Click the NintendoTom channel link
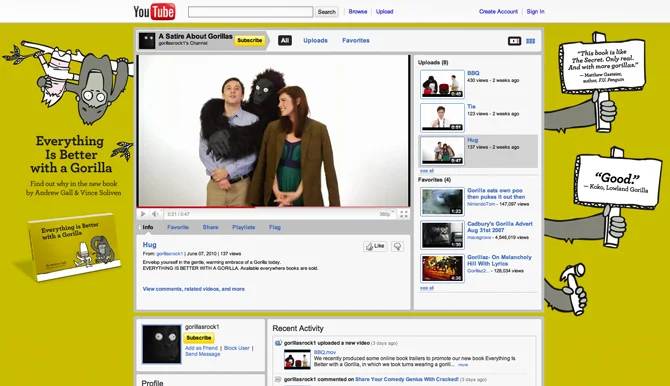Screen dimensions: 670x386 pyautogui.click(x=481, y=204)
